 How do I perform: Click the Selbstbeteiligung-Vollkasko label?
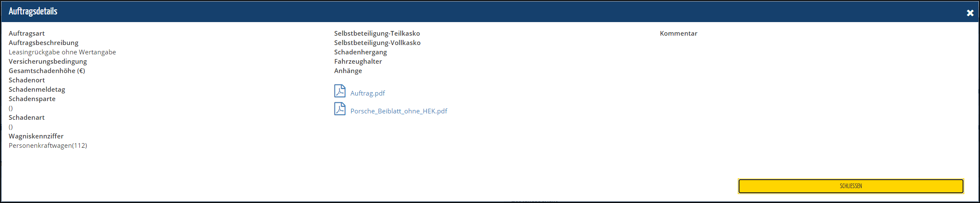tap(377, 43)
